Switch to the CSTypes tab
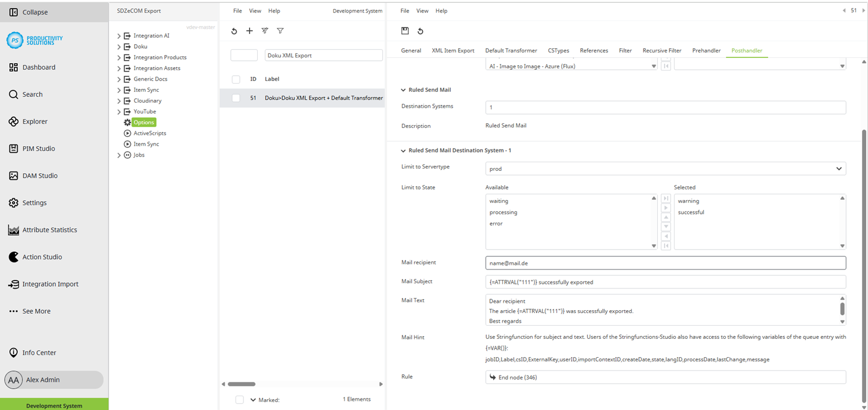This screenshot has width=868, height=410. (x=559, y=50)
